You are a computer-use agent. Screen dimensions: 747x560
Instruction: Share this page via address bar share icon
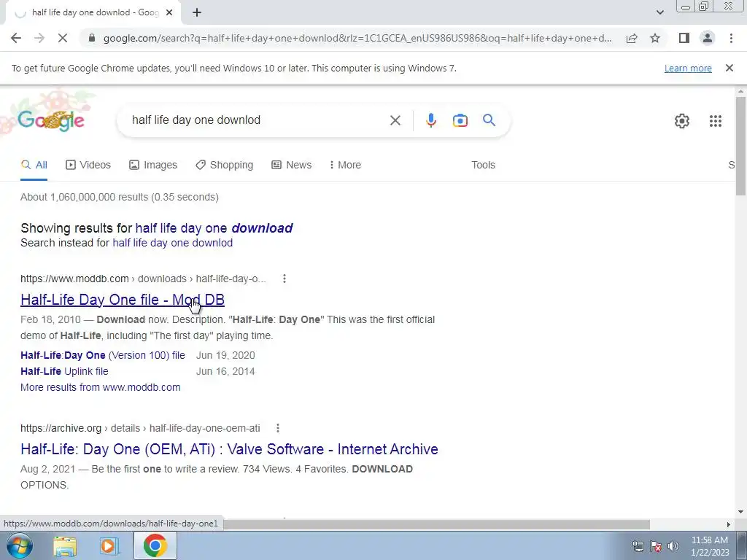point(632,38)
